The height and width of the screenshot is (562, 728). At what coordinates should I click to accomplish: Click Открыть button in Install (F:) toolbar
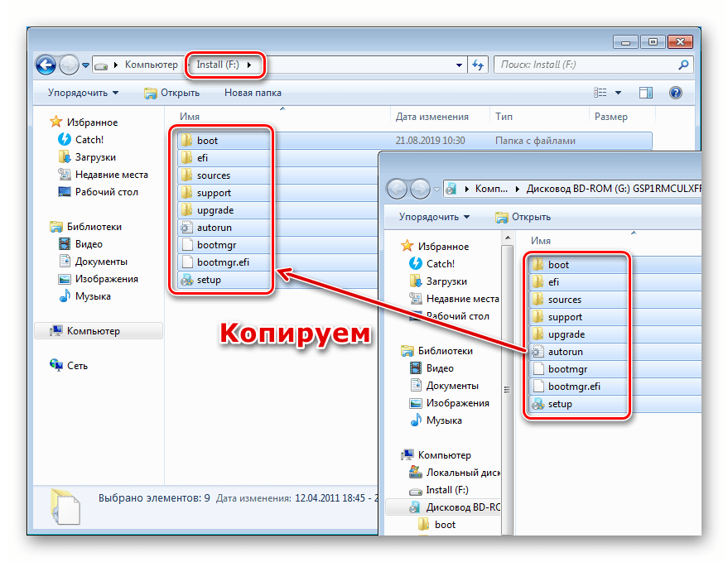pos(171,93)
